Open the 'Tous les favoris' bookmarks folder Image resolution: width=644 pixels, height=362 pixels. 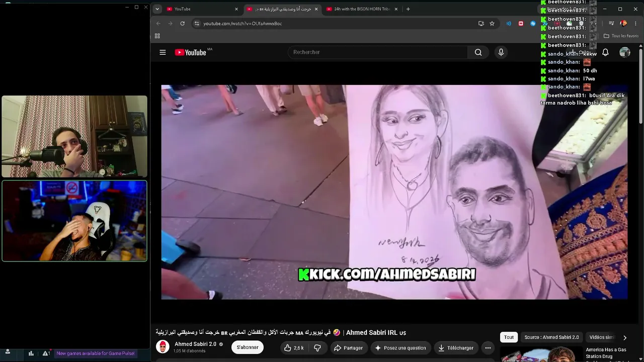click(x=621, y=36)
